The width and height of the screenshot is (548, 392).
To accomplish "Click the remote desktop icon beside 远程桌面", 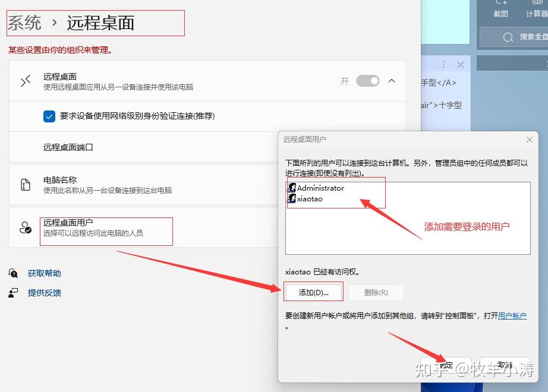I will [25, 81].
